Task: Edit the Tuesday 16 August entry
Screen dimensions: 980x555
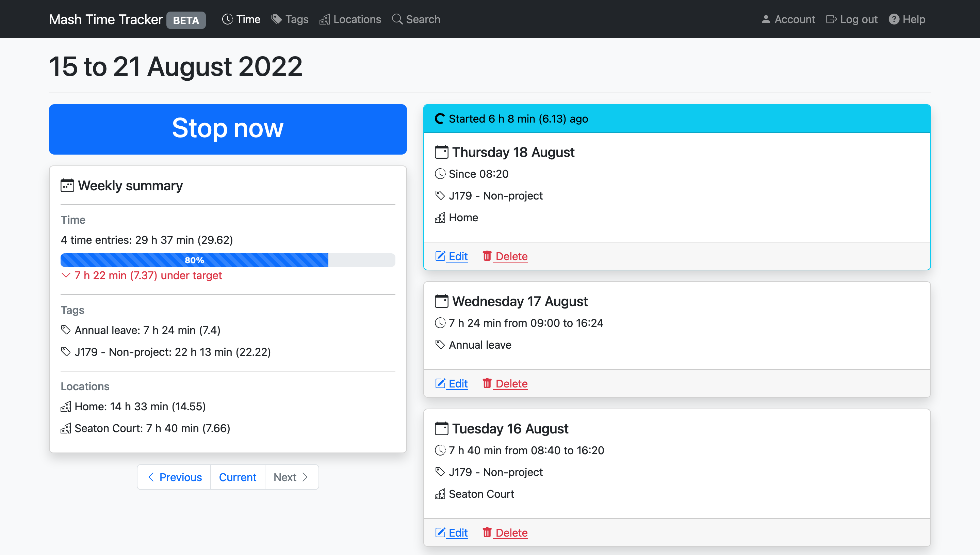Action: (451, 532)
